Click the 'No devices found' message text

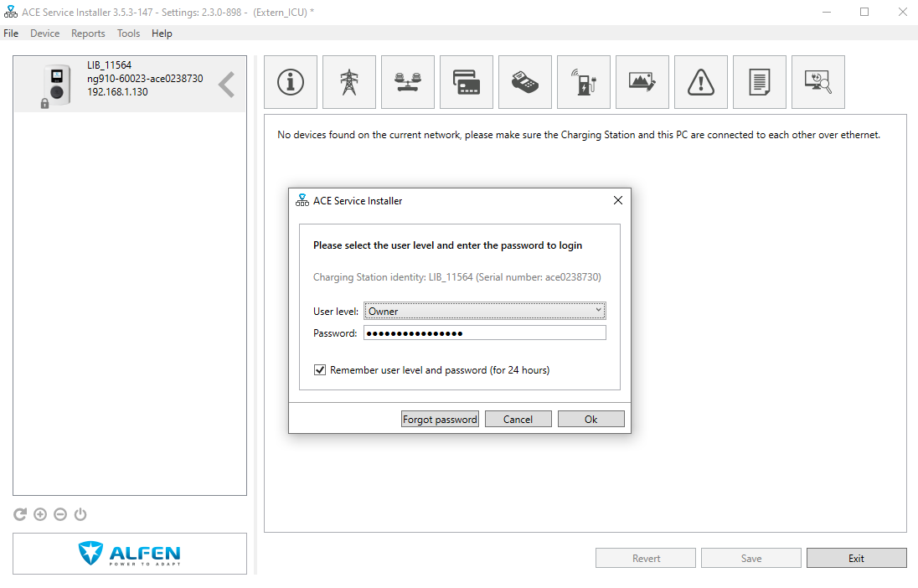click(x=579, y=135)
